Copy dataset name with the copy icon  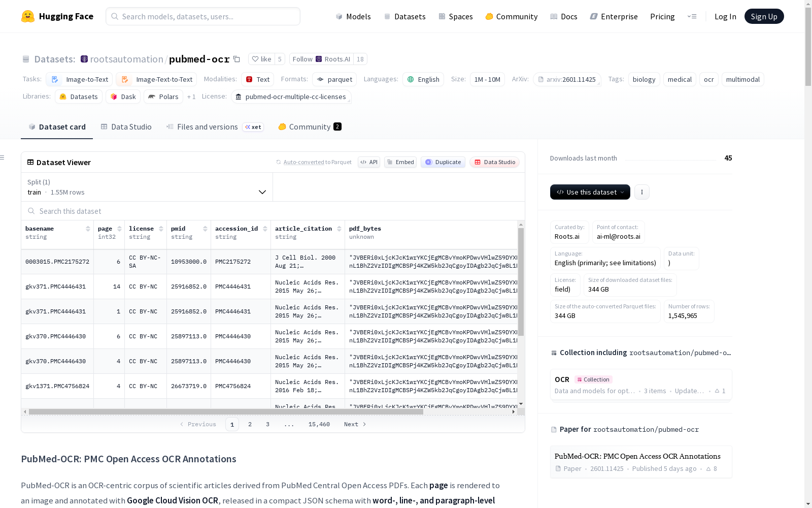tap(236, 59)
